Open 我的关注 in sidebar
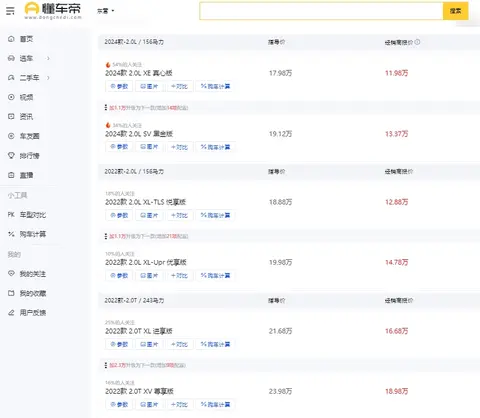 pyautogui.click(x=27, y=274)
